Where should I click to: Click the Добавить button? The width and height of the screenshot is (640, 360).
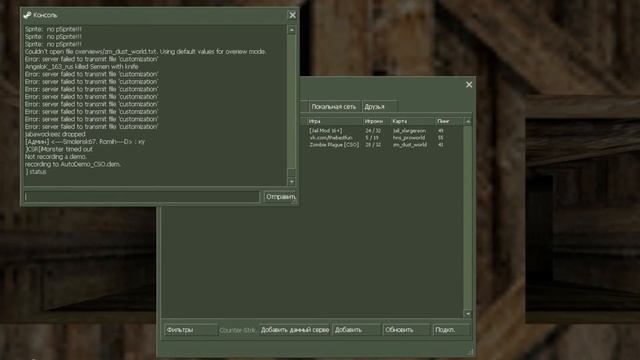356,330
